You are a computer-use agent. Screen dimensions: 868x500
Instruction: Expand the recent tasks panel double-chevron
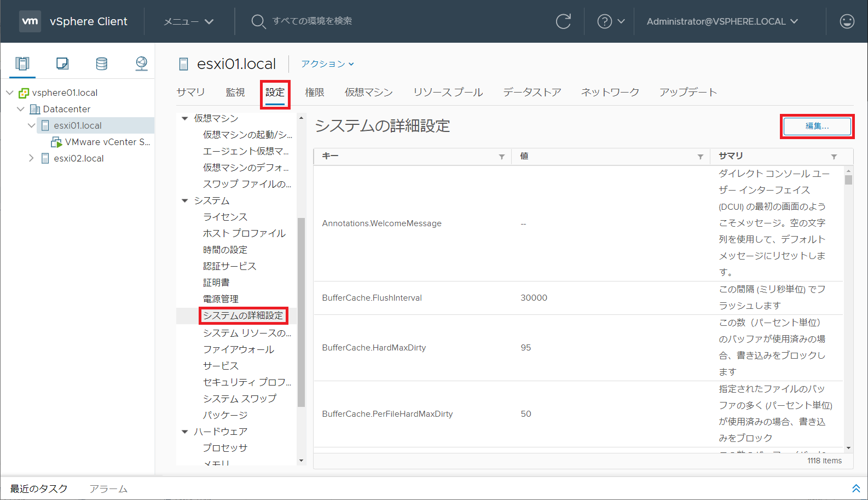tap(856, 488)
